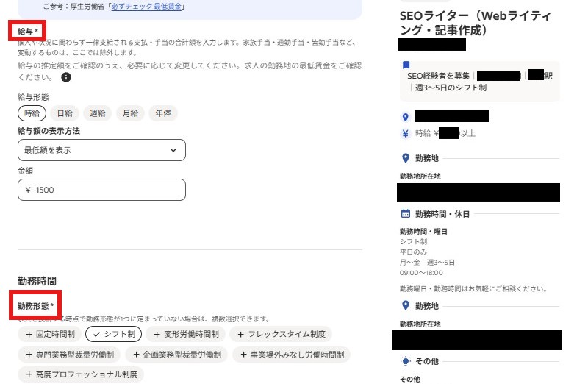Add the 変形労働時間制 work style

coord(185,334)
